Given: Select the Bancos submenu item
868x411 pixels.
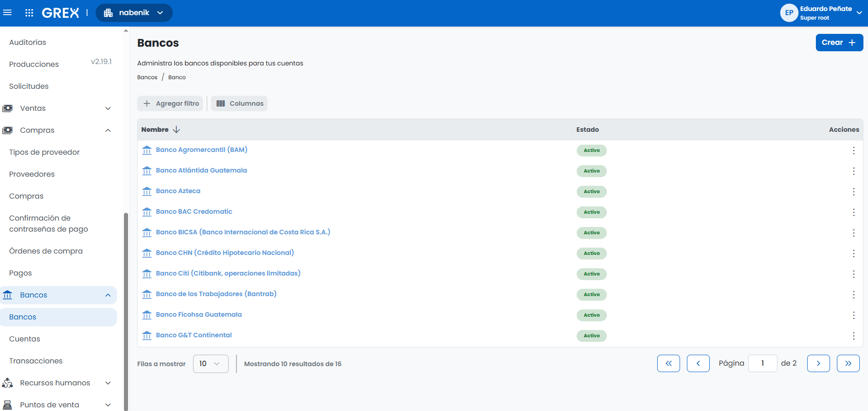Looking at the screenshot, I should 59,317.
